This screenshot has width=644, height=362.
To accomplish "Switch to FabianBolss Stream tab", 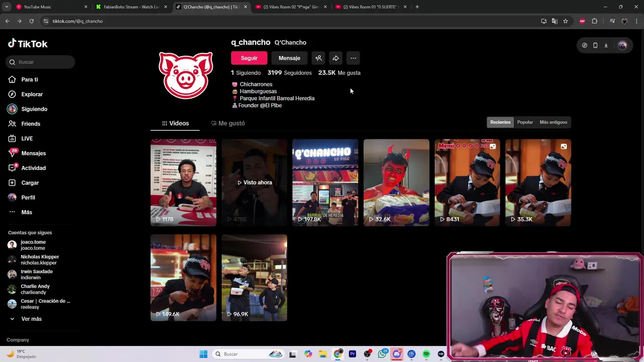I will click(x=132, y=7).
